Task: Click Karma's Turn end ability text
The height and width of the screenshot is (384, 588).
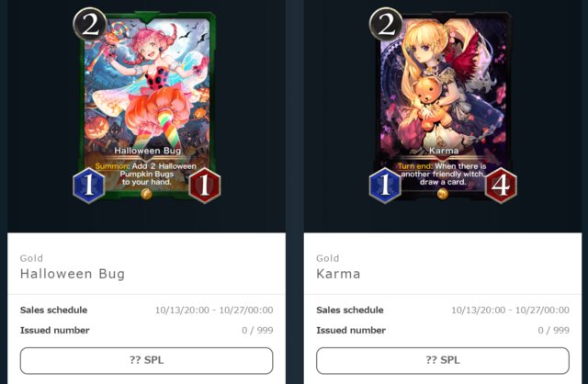Action: [443, 174]
